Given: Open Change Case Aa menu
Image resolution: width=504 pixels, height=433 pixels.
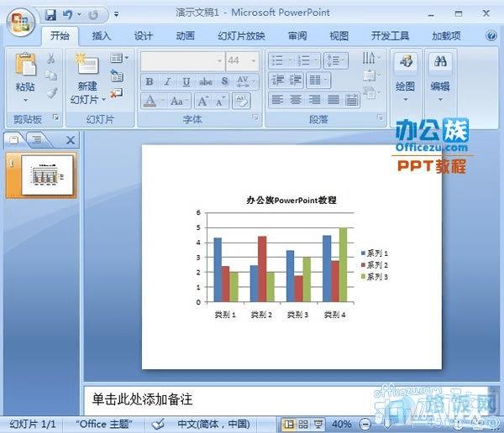Looking at the screenshot, I should tap(179, 102).
